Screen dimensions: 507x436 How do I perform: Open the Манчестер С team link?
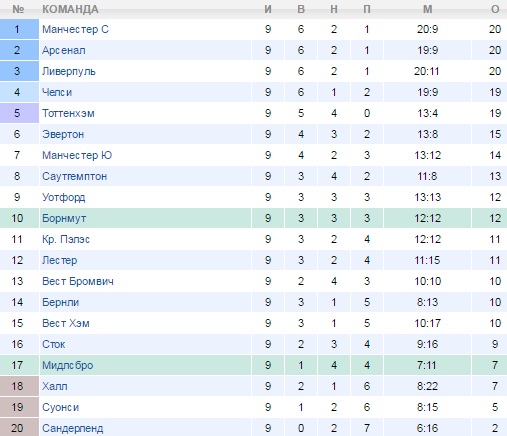pyautogui.click(x=75, y=29)
